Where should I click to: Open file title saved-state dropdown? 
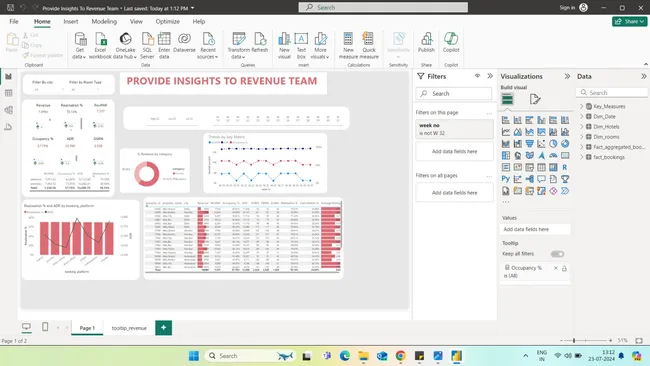click(192, 8)
